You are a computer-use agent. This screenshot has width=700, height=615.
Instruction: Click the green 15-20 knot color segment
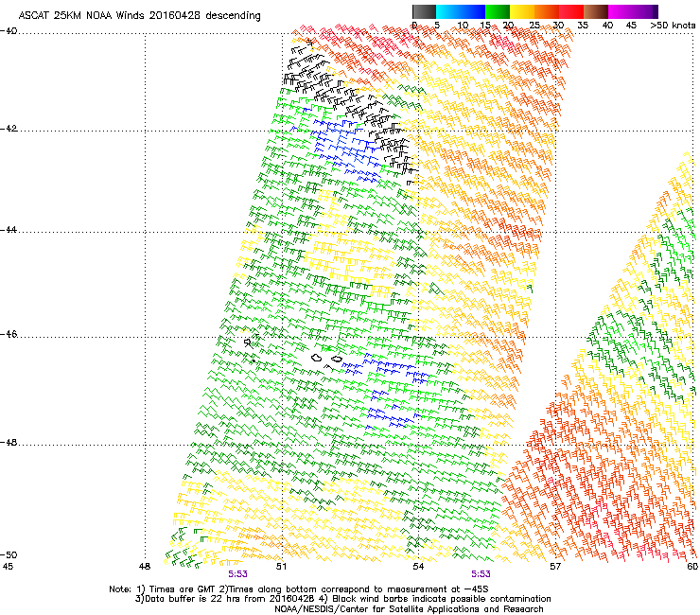[x=498, y=11]
